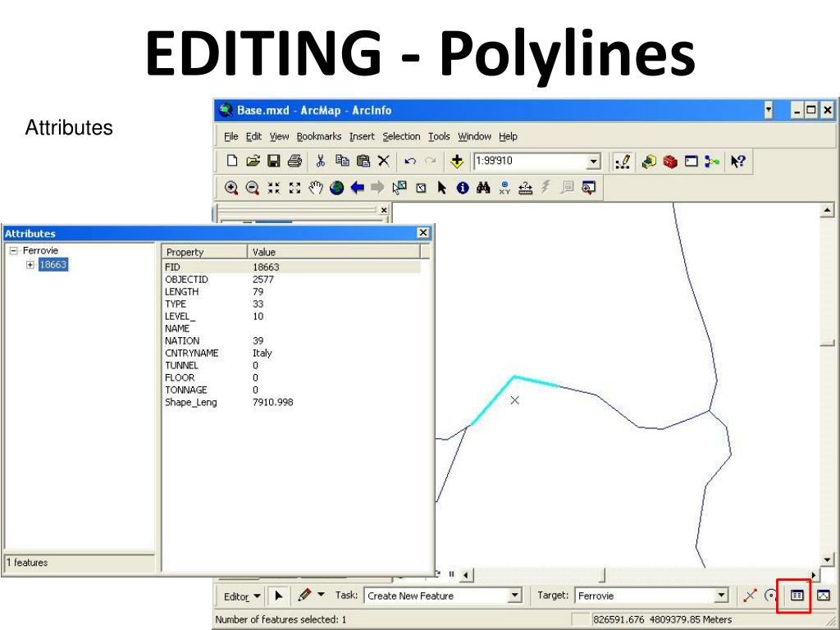Viewport: 840px width, 630px height.
Task: Click the Property column header
Action: click(204, 252)
